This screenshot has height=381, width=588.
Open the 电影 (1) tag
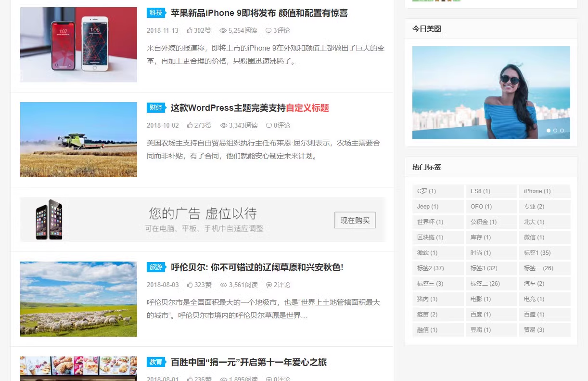click(491, 299)
